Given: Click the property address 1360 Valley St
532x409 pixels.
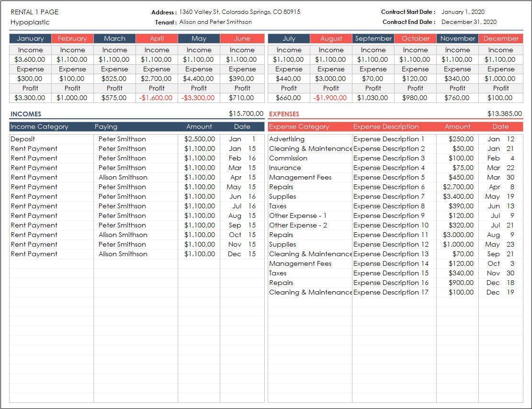Looking at the screenshot, I should coord(239,12).
